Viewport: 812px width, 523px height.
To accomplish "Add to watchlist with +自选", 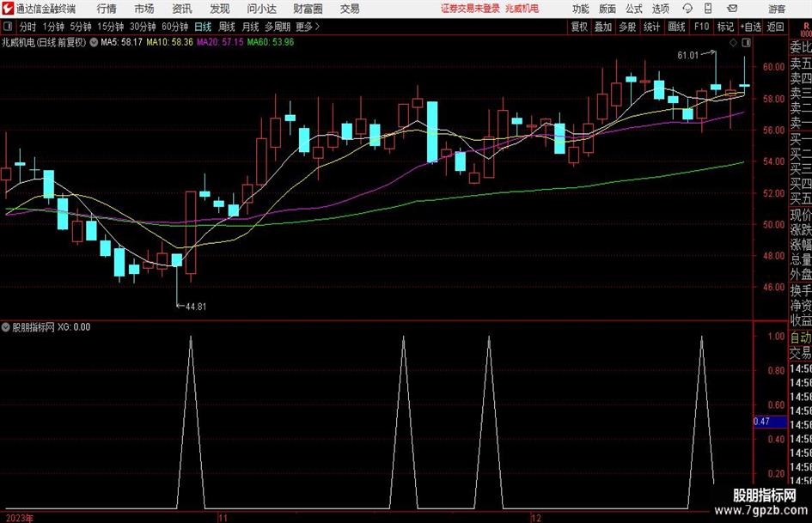I will pyautogui.click(x=751, y=27).
